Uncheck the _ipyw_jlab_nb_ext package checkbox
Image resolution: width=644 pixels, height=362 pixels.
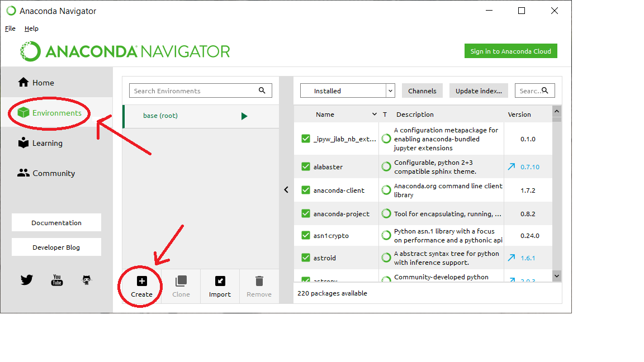pos(306,139)
